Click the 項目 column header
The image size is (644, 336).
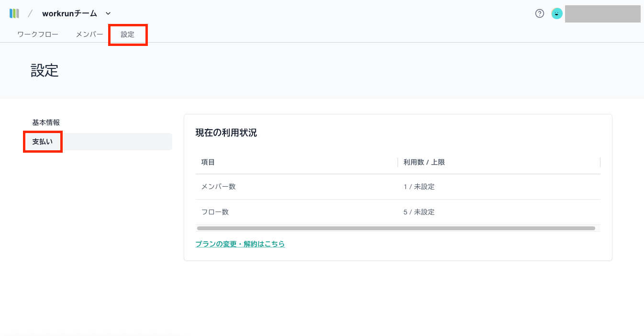208,162
